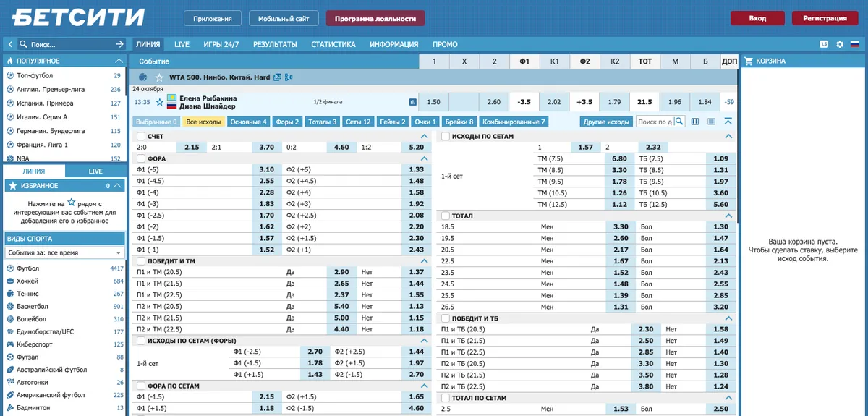Collapse the ТОТАЛ market chevron
This screenshot has width=868, height=416.
pyautogui.click(x=728, y=216)
